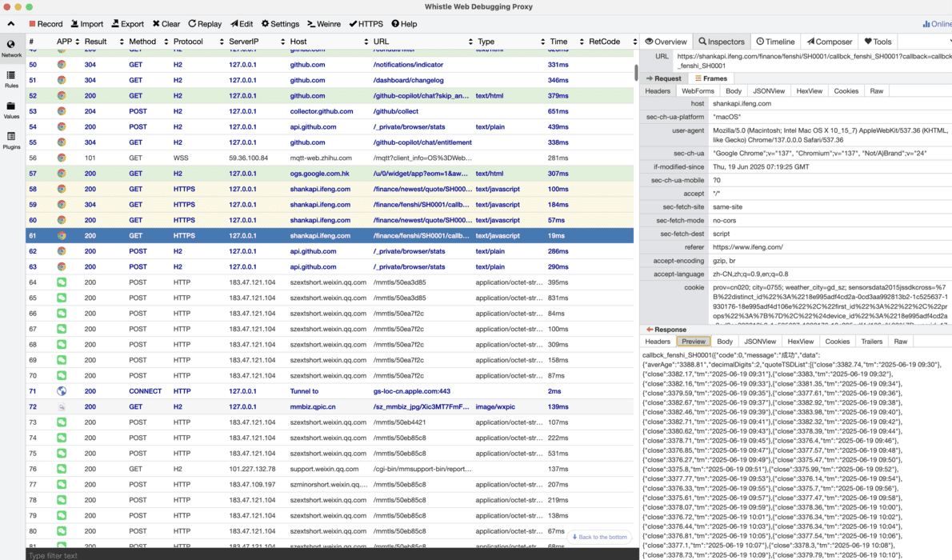Select the support.weixin.qq.com session row
This screenshot has height=560, width=952.
330,469
